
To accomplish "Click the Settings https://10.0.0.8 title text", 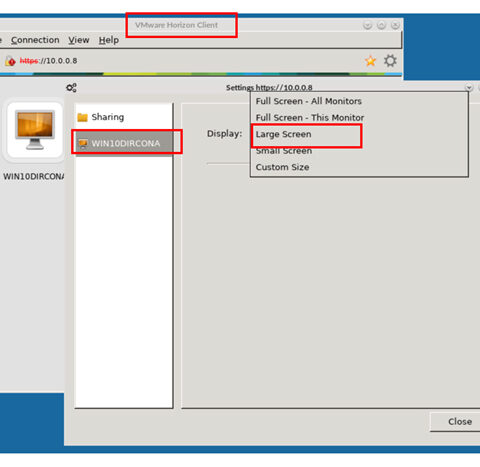I will (x=269, y=88).
